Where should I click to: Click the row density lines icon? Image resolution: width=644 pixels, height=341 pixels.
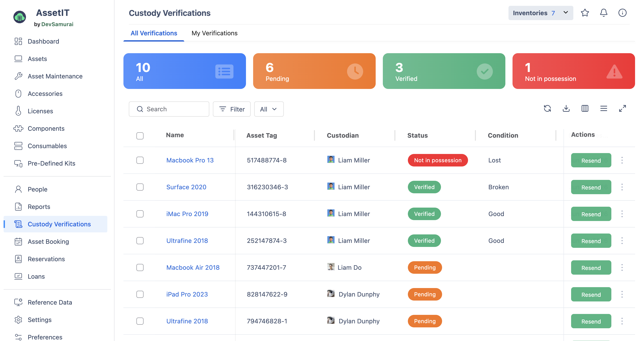pyautogui.click(x=604, y=108)
